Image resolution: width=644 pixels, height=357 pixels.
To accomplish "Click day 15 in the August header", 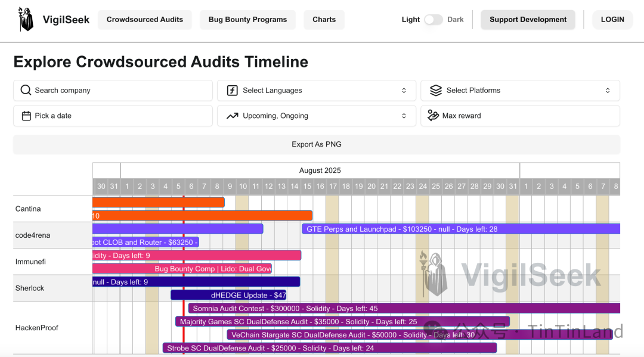I will pos(307,187).
